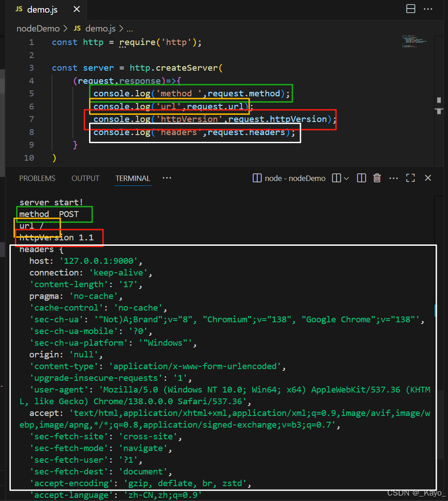Open more panel tabs ellipsis
Screen dimensions: 448x501
167,178
